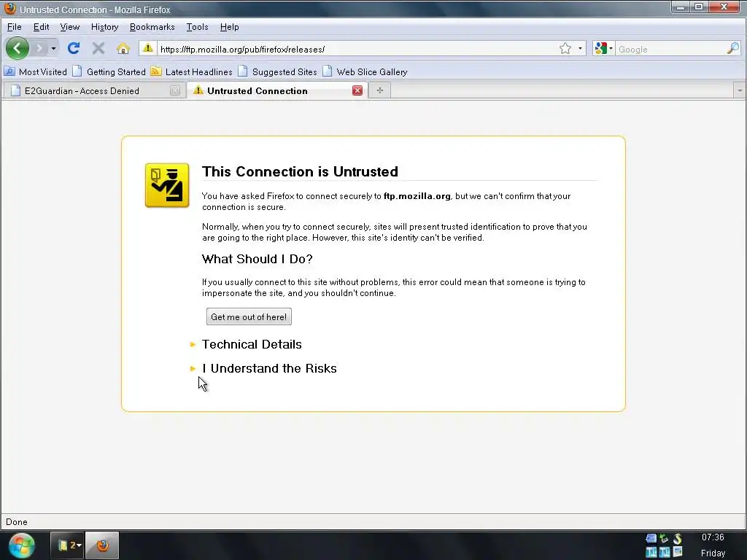The height and width of the screenshot is (560, 747).
Task: Click the Done status bar text
Action: (17, 522)
